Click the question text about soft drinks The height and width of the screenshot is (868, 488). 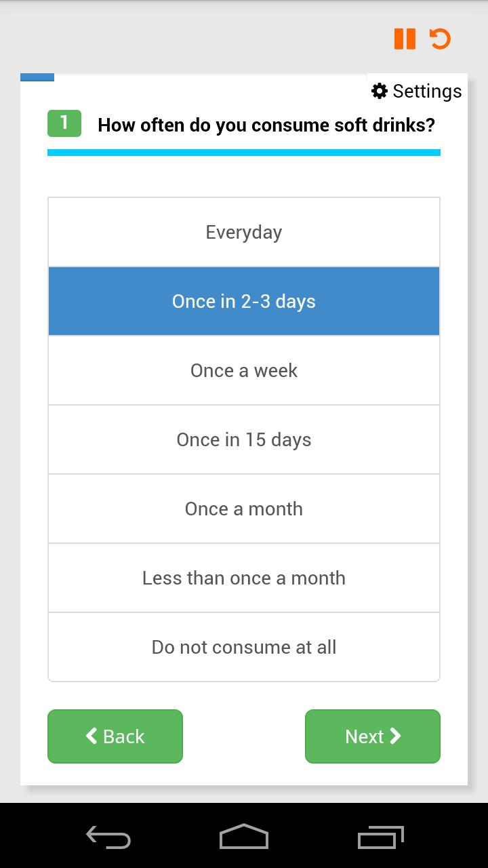[266, 125]
